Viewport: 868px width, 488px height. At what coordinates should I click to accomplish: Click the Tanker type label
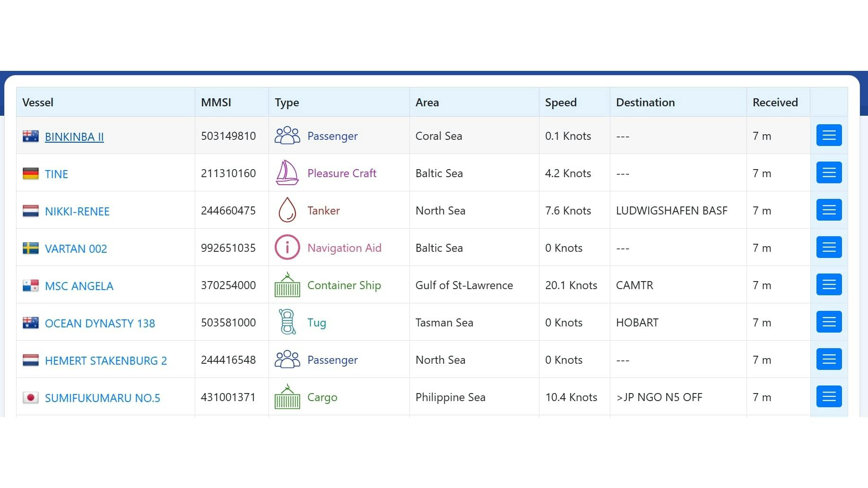(x=323, y=211)
